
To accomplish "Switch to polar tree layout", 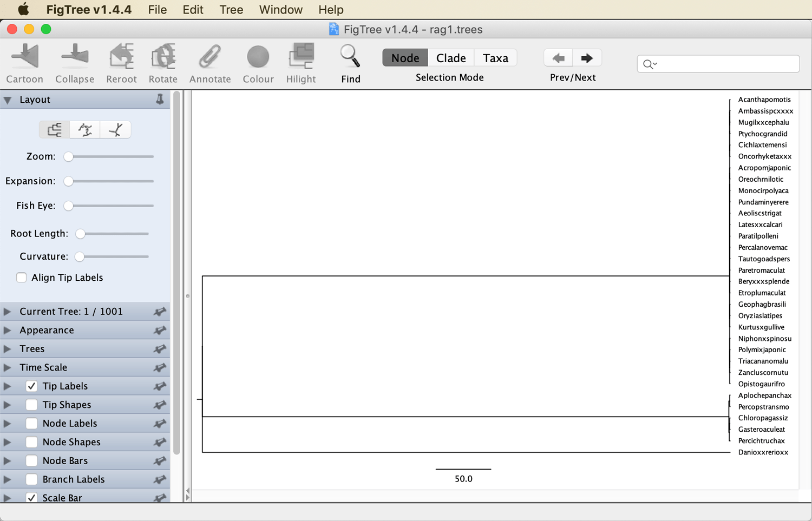I will tap(85, 130).
